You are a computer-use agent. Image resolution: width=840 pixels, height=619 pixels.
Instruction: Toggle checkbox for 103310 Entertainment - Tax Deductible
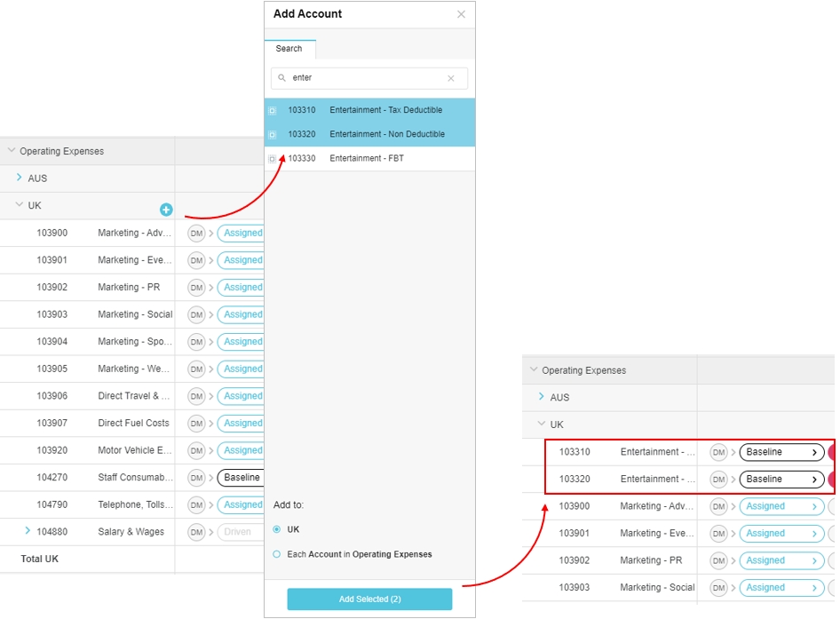click(x=273, y=111)
